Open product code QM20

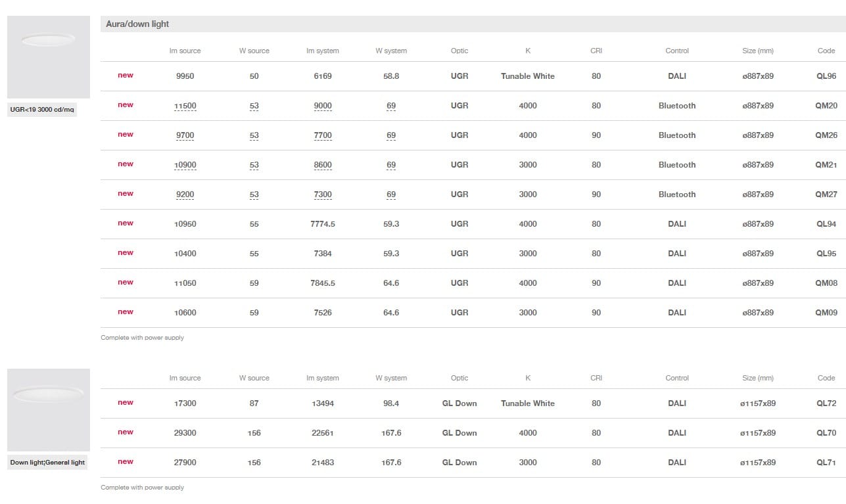click(826, 106)
